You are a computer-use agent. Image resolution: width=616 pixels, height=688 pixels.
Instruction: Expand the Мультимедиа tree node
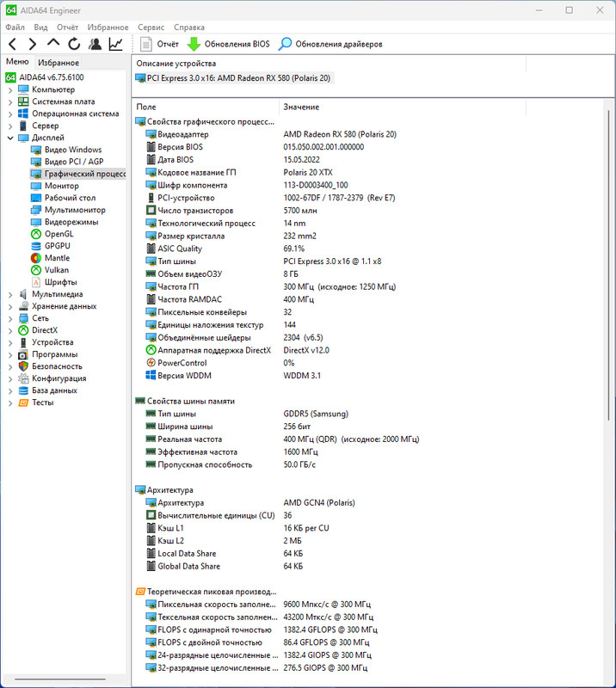pyautogui.click(x=10, y=294)
